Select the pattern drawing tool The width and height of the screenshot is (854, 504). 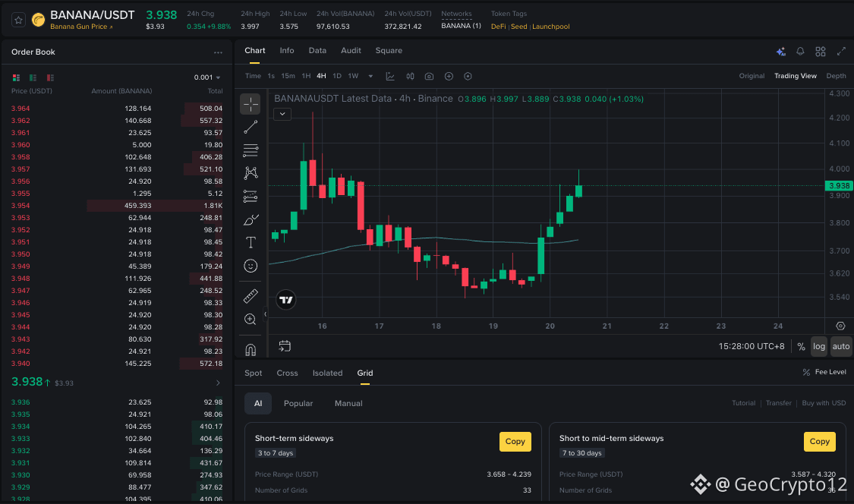(251, 173)
